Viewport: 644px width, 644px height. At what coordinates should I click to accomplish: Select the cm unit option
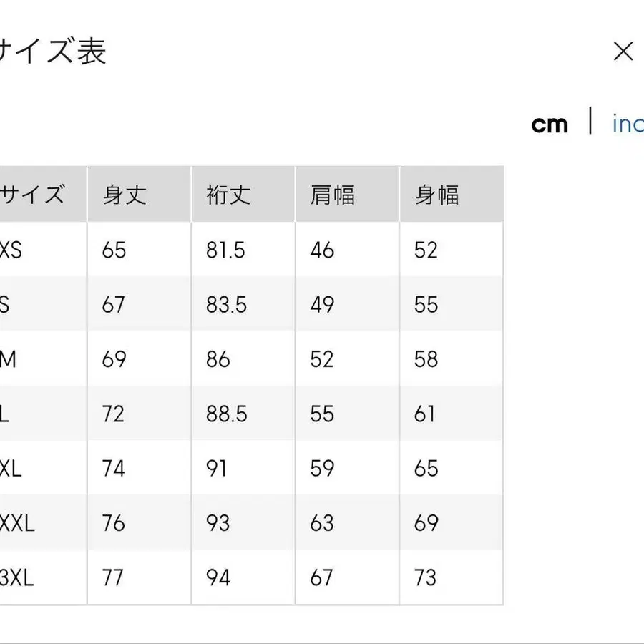pos(550,123)
